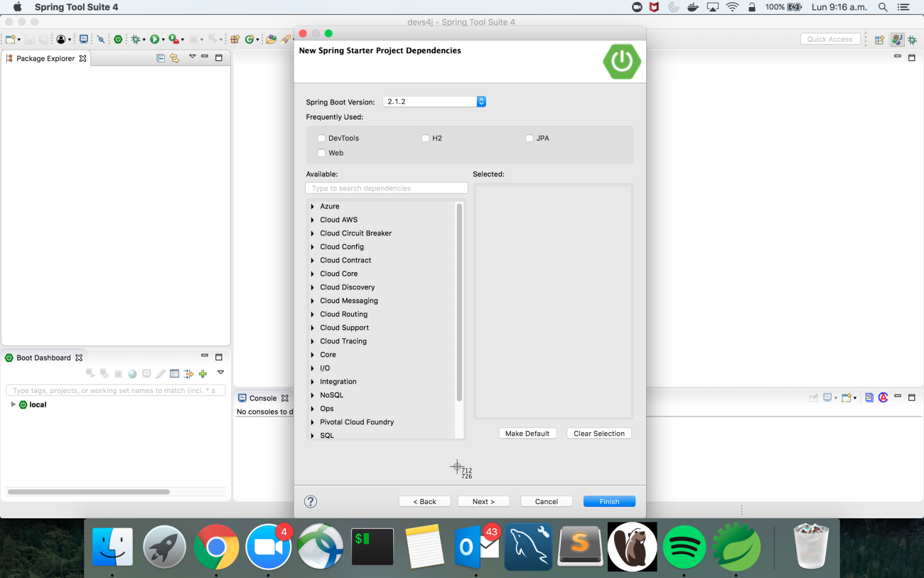Select the Debug toolbar icon
Image resolution: width=924 pixels, height=578 pixels.
point(136,39)
